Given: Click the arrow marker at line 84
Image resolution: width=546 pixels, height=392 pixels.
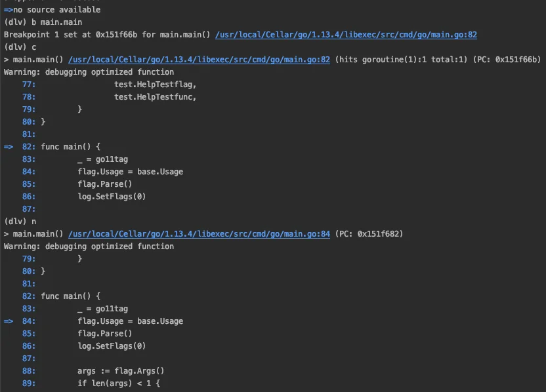Looking at the screenshot, I should [x=9, y=321].
